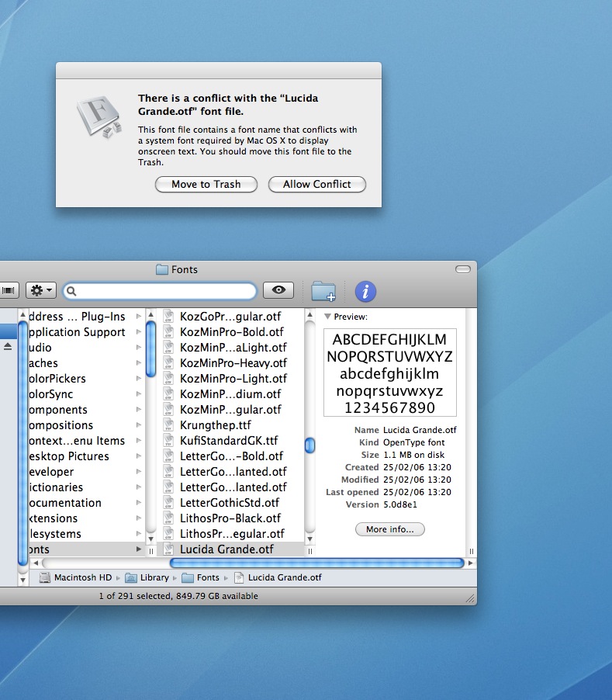Open the Desktop Pictures folder row
Image resolution: width=612 pixels, height=700 pixels.
pos(87,456)
